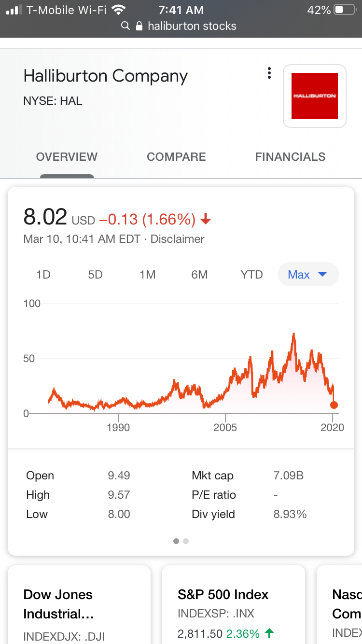
Task: Switch to the COMPARE tab
Action: pyautogui.click(x=176, y=157)
